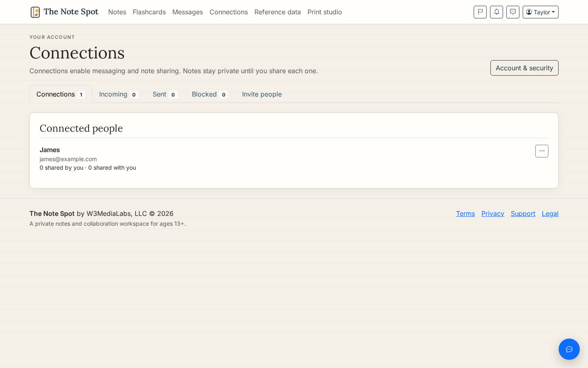Image resolution: width=588 pixels, height=368 pixels.
Task: Click the Connected people heading
Action: [81, 128]
